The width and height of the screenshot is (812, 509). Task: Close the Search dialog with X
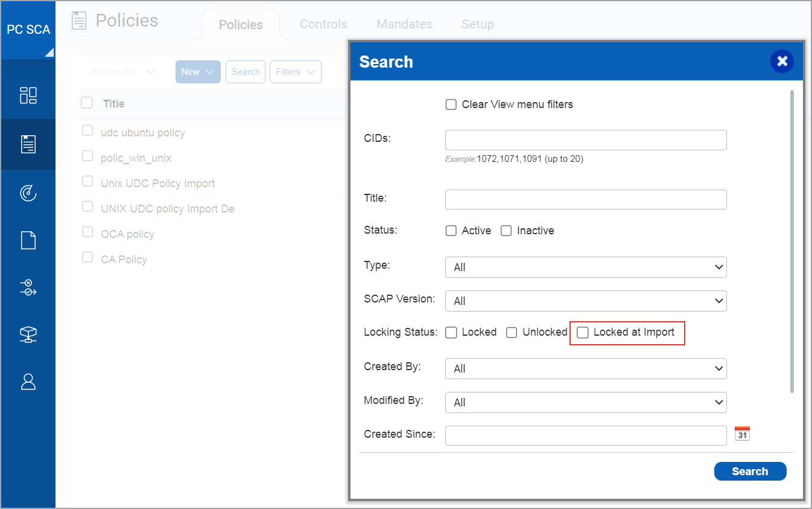782,61
